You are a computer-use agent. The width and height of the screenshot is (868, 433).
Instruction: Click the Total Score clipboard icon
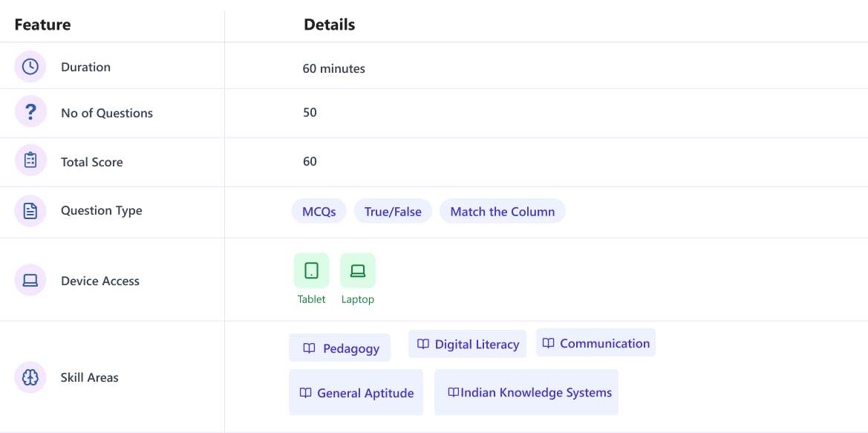click(30, 161)
